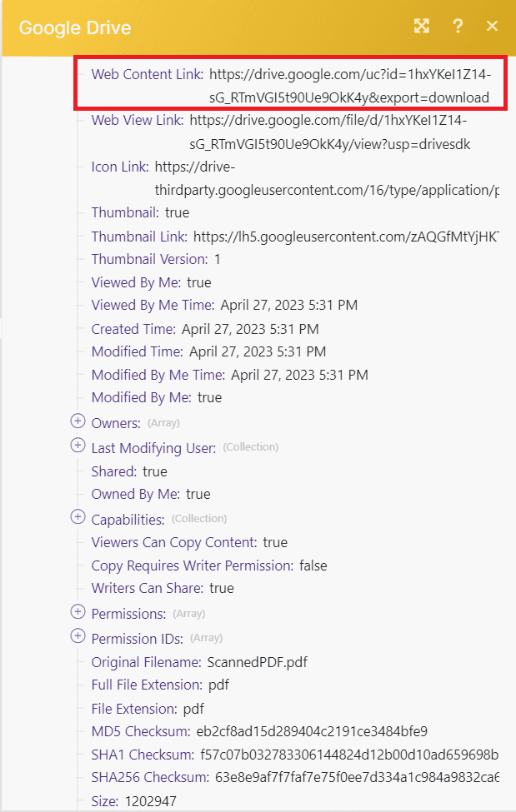Expand the Permission IDs array

pos(78,637)
